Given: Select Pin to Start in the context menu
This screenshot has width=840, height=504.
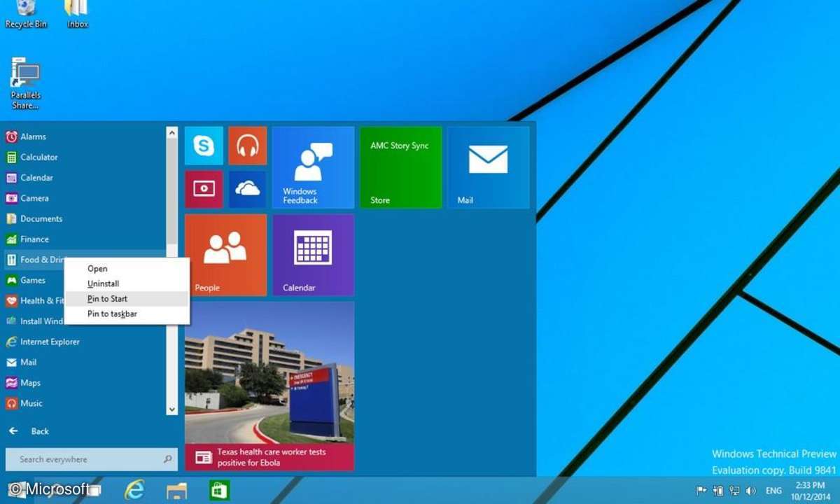Looking at the screenshot, I should 126,299.
